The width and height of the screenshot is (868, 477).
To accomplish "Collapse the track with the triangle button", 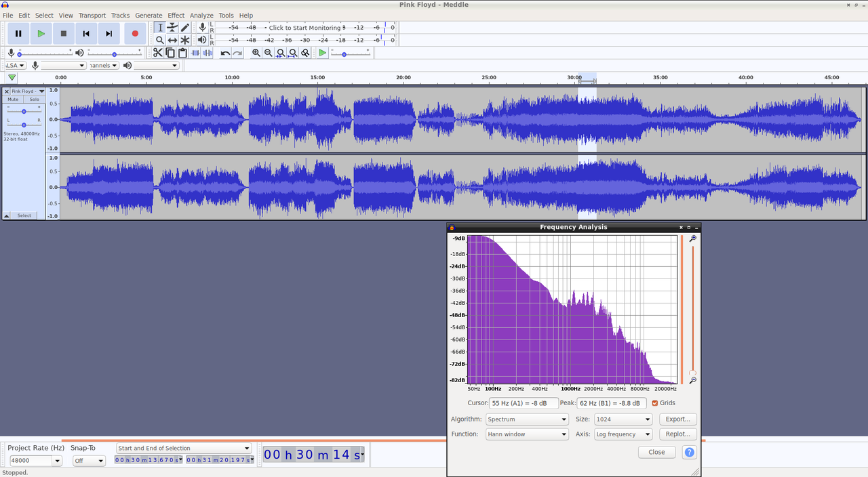I will coord(7,215).
